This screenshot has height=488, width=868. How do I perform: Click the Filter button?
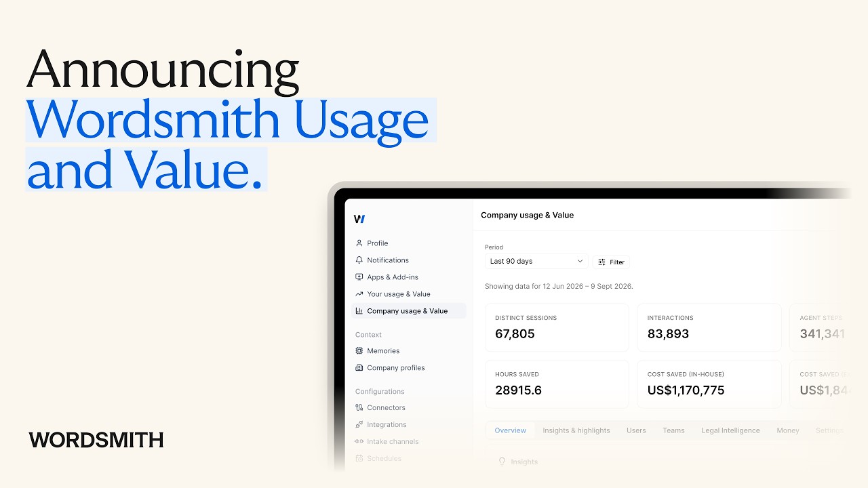coord(611,262)
